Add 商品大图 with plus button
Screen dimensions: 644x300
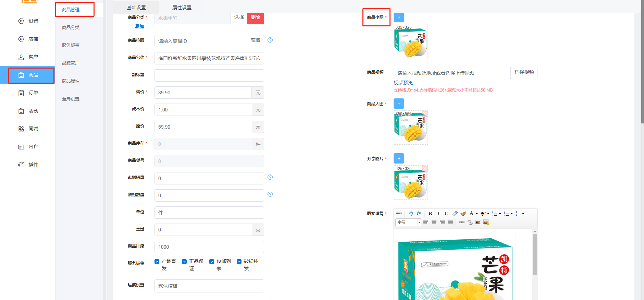pos(399,104)
